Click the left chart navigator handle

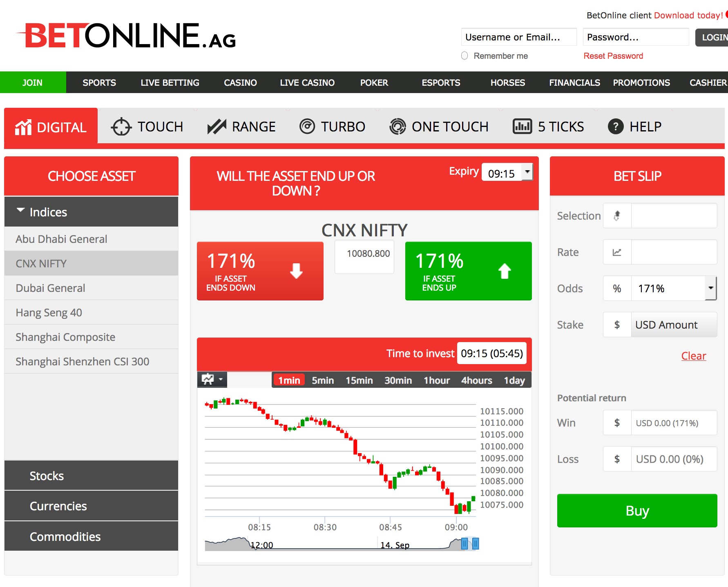coord(464,543)
